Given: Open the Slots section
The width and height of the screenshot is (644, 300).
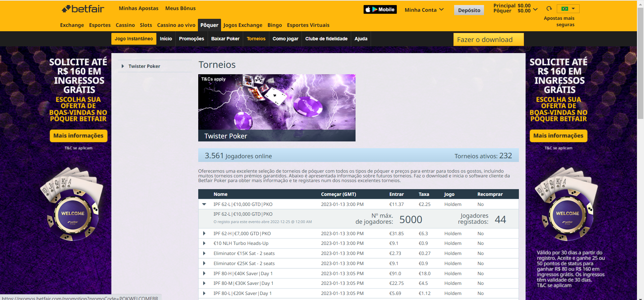Looking at the screenshot, I should [x=146, y=25].
